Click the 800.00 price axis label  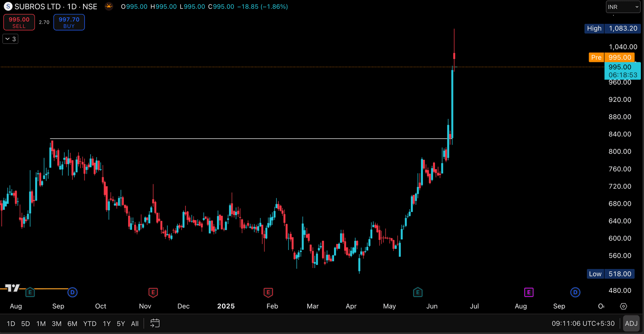[620, 151]
